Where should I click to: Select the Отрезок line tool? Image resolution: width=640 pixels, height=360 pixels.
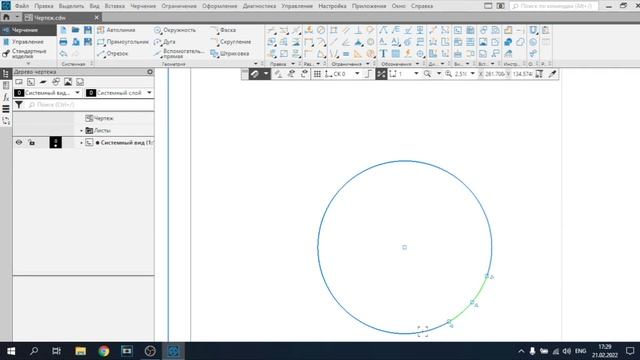pos(113,53)
